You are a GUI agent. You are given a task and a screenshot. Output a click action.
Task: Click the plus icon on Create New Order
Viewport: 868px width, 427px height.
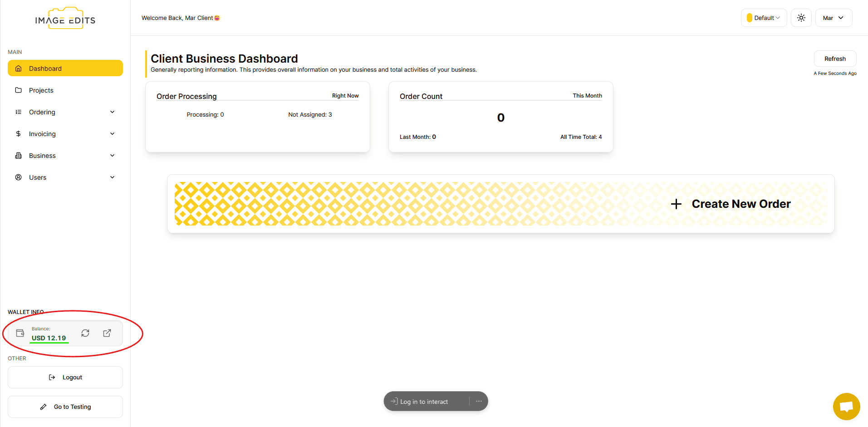(x=676, y=204)
